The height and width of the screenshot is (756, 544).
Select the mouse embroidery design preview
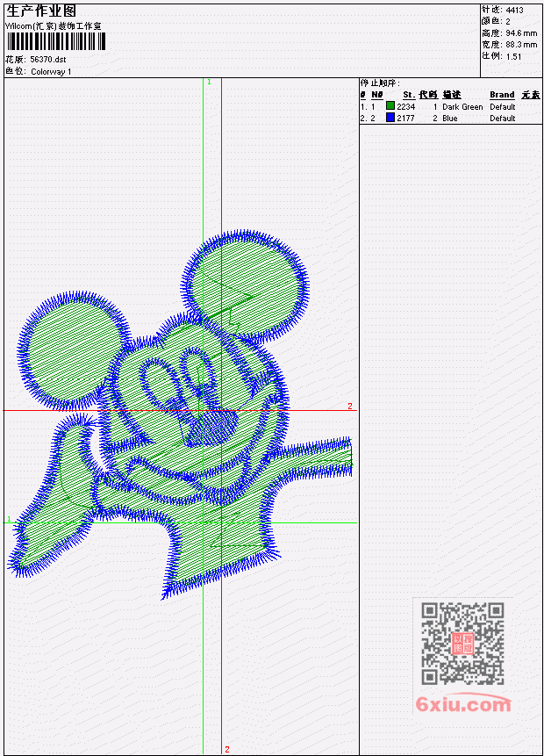tap(180, 414)
